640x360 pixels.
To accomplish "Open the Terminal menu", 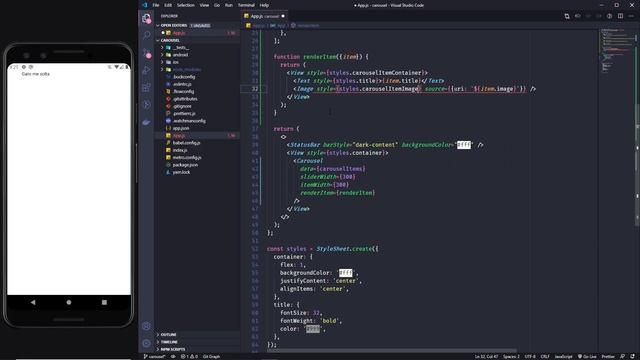I will coord(246,5).
